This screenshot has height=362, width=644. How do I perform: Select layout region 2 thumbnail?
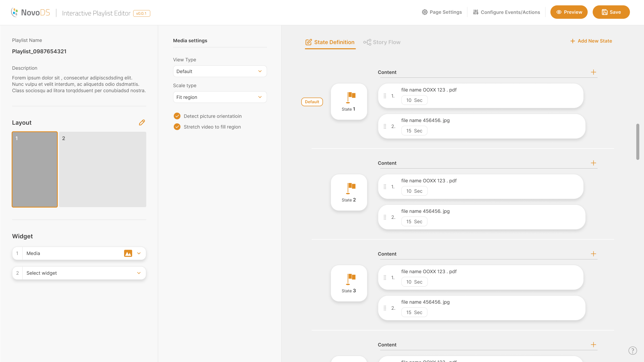[x=103, y=169]
